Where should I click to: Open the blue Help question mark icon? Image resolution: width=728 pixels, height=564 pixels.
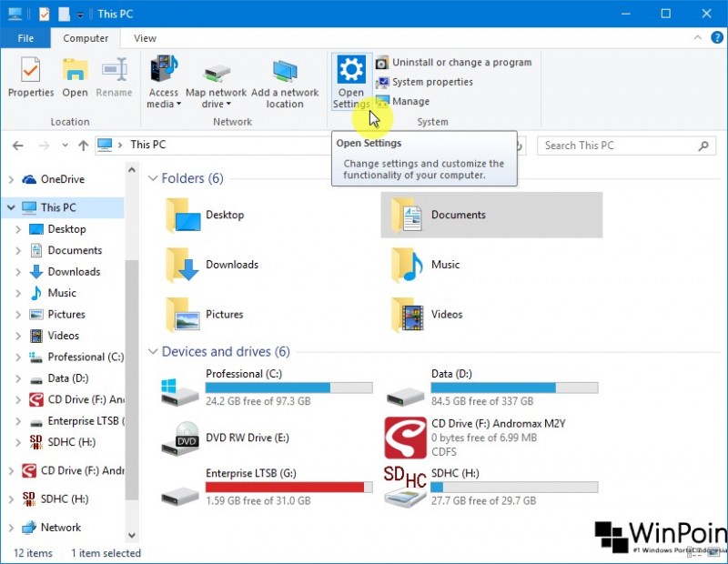pos(717,37)
